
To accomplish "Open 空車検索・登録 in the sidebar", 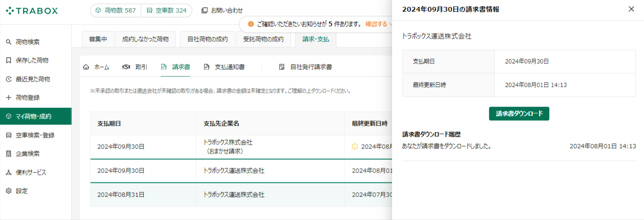I will pos(36,135).
